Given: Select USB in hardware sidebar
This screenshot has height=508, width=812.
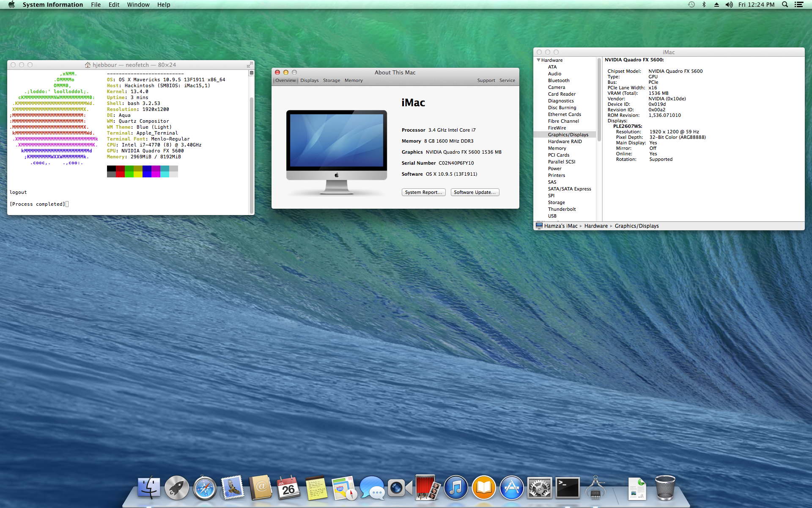Looking at the screenshot, I should (x=552, y=216).
